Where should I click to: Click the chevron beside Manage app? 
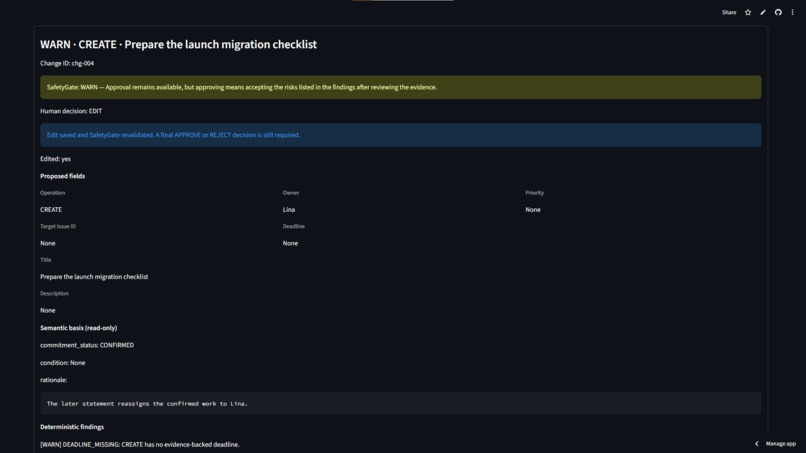[757, 443]
